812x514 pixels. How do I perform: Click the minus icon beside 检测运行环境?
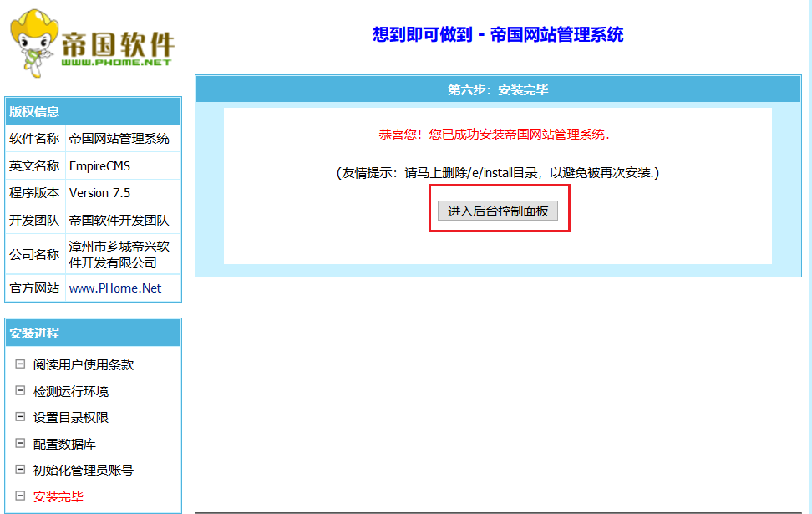20,390
